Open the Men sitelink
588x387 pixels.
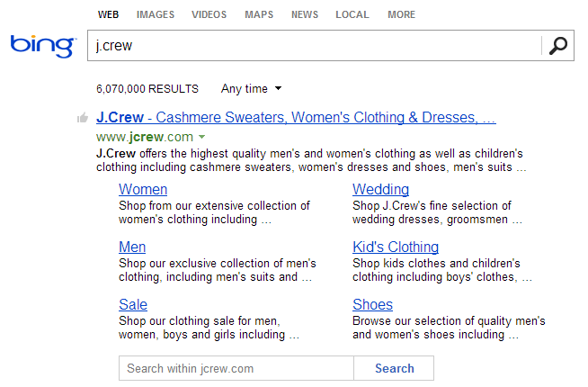132,247
